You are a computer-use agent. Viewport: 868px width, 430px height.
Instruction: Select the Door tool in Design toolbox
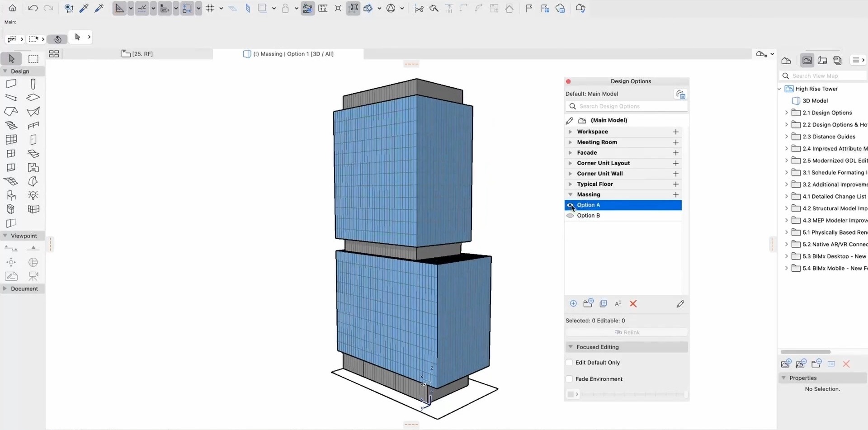tap(33, 139)
